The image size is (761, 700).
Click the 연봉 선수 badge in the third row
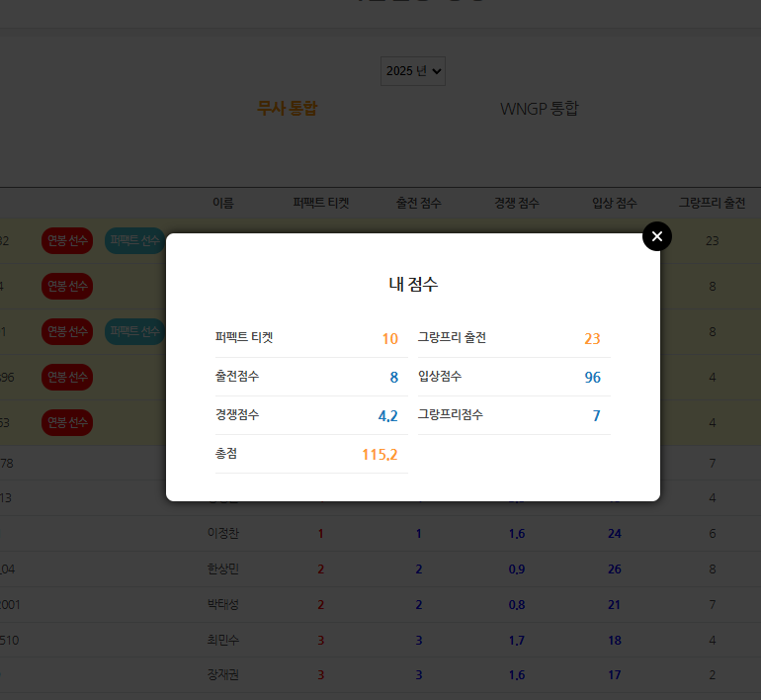pyautogui.click(x=67, y=331)
